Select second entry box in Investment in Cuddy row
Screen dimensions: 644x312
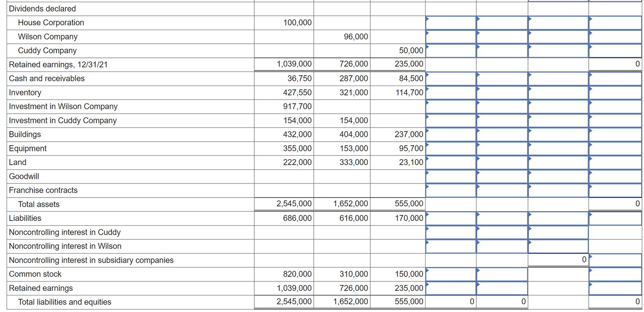[x=502, y=121]
